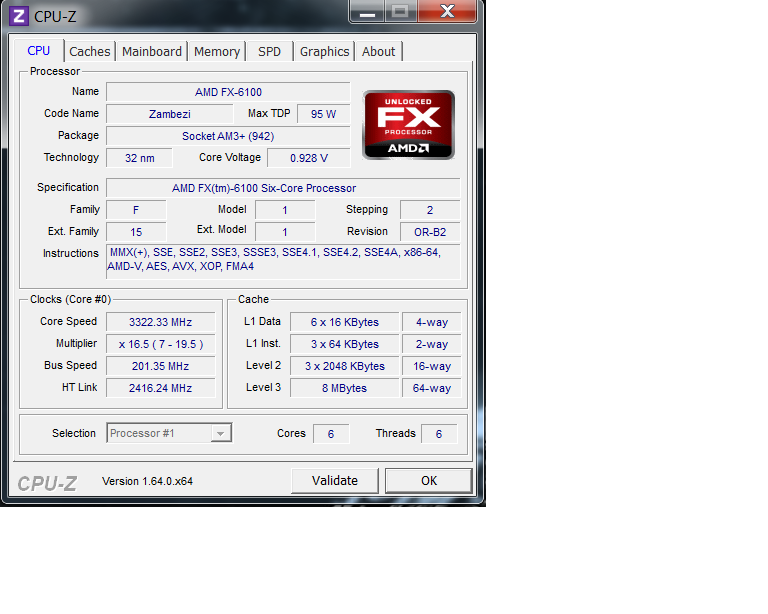This screenshot has width=768, height=614.
Task: Click the L1 Inst. value 3 x 64 KBytes
Action: [x=345, y=344]
